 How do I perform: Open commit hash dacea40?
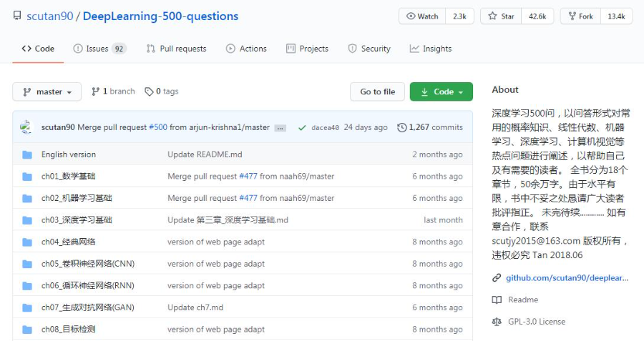point(325,128)
